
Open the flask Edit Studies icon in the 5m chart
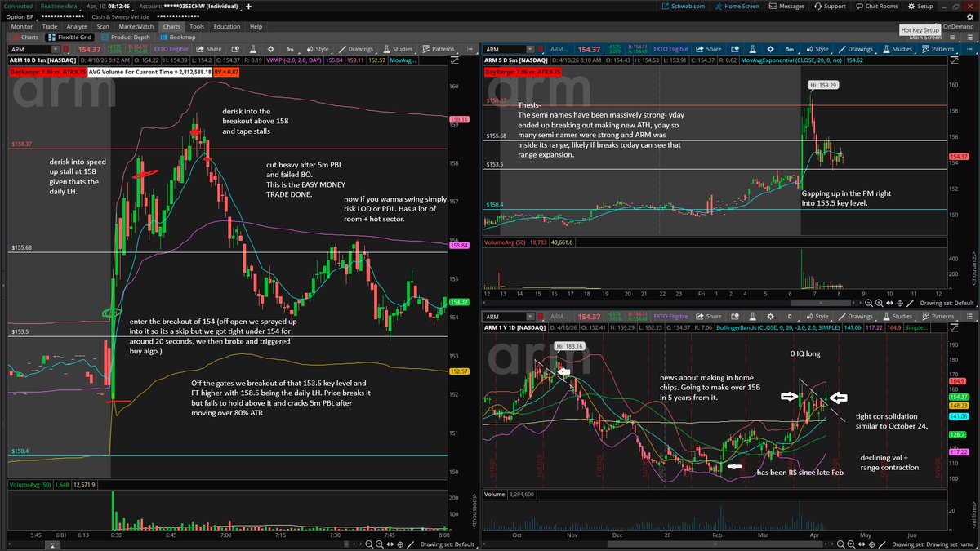pos(752,49)
